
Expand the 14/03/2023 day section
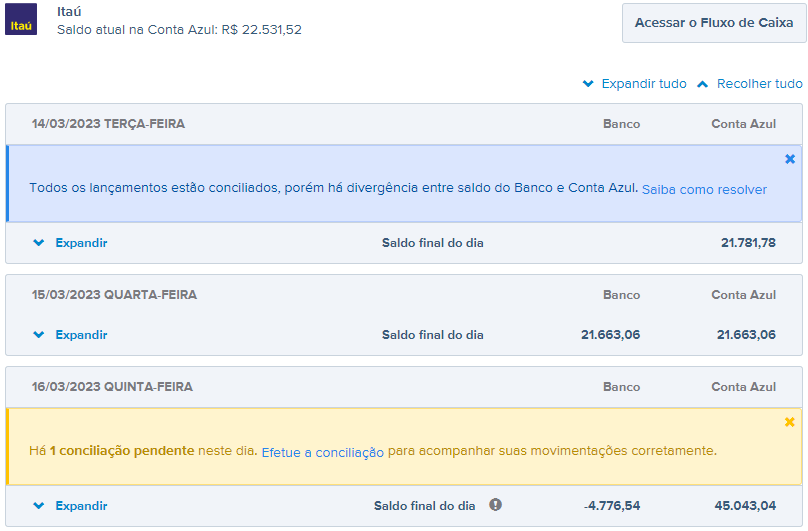pos(81,243)
